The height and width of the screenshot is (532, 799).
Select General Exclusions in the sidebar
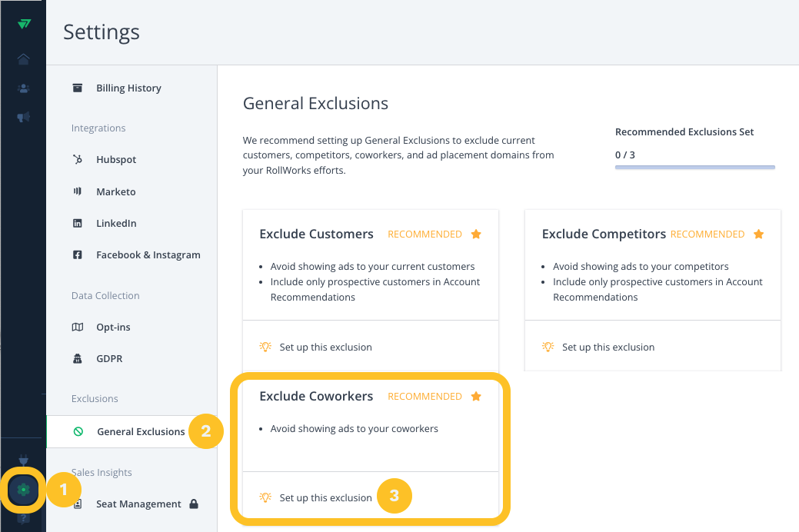coord(132,431)
